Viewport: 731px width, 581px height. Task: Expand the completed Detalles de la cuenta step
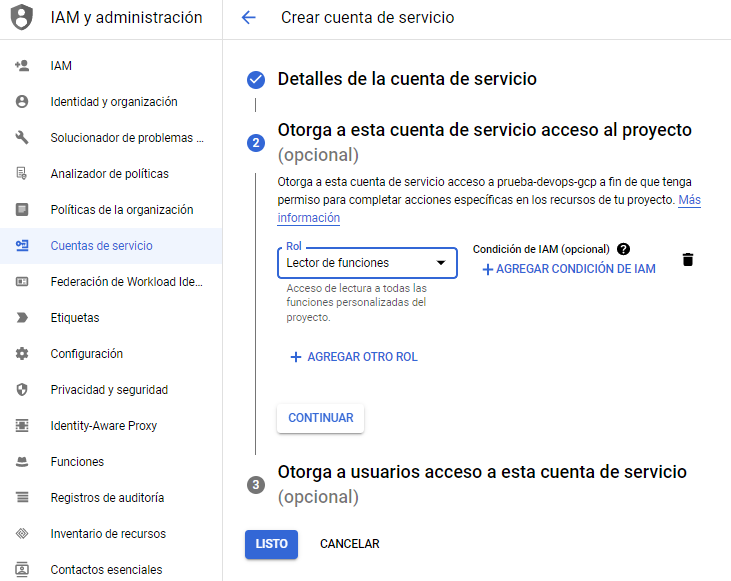[x=406, y=79]
